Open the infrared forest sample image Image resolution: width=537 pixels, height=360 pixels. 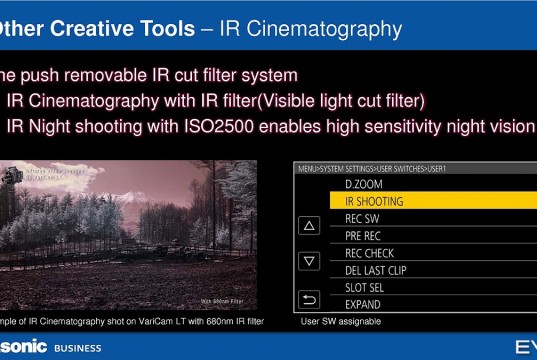[x=128, y=235]
